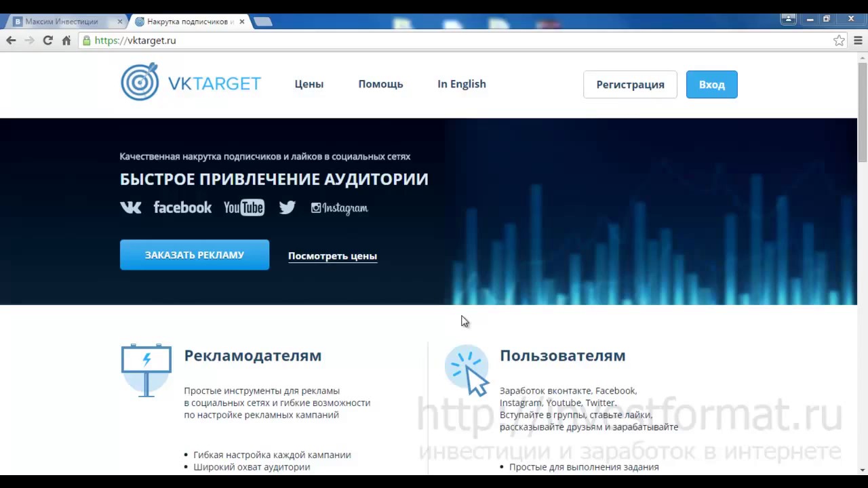The height and width of the screenshot is (488, 868).
Task: Click the users cursor click icon
Action: (x=467, y=370)
